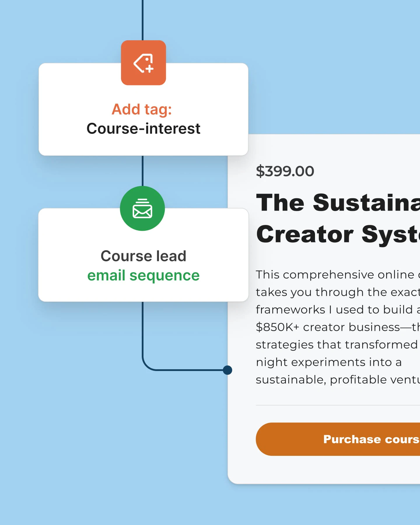Click 'The Sustainable' course title heading
Viewport: 420px width, 525px height.
(338, 203)
